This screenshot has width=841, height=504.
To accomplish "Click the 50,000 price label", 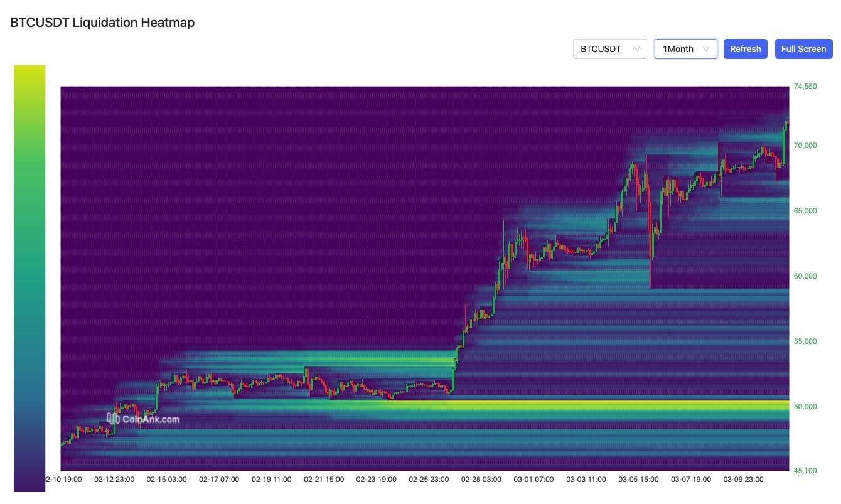I will tap(807, 406).
